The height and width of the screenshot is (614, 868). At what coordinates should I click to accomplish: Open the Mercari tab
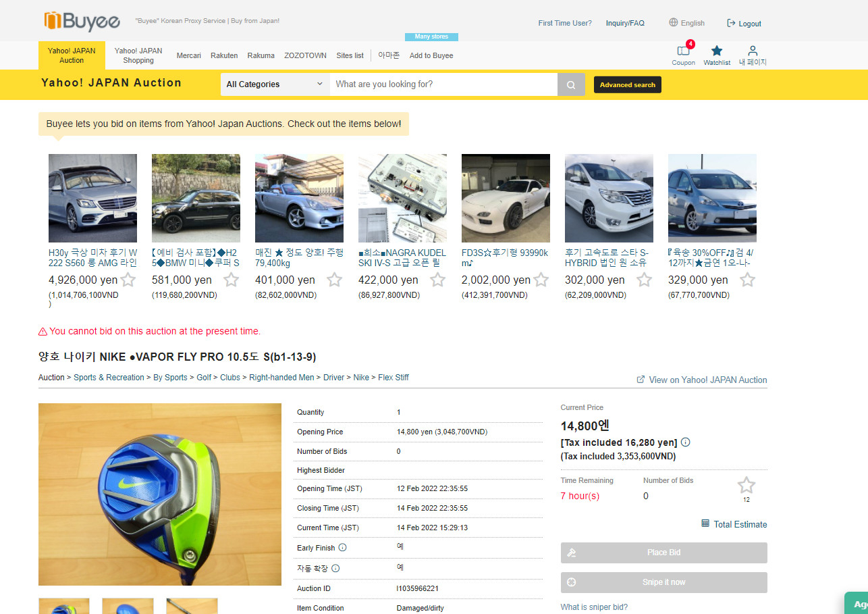(x=189, y=55)
